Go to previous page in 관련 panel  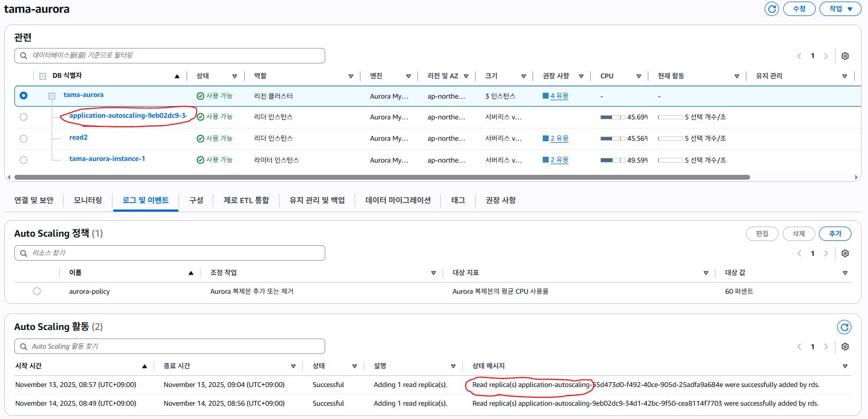(799, 56)
